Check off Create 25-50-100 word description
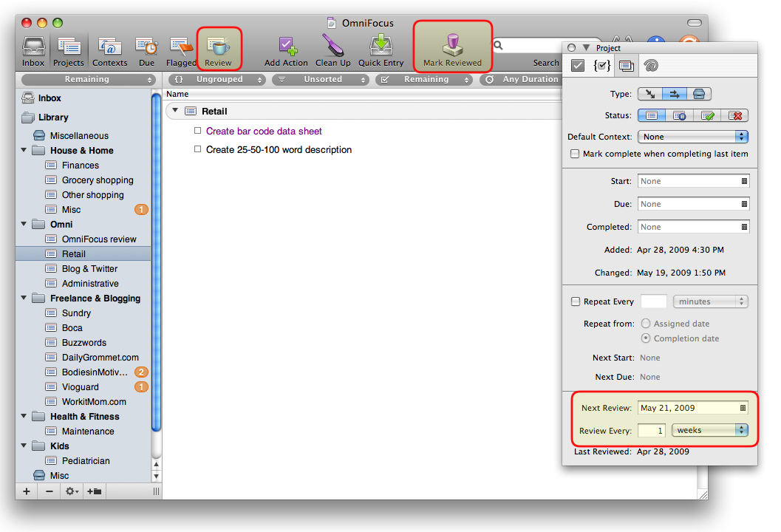Screen dimensions: 781x532 pyautogui.click(x=198, y=149)
